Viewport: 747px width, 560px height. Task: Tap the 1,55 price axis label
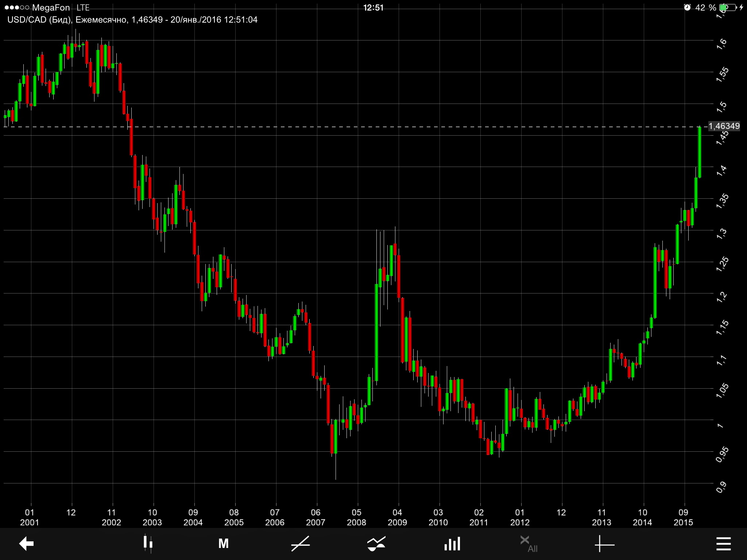click(722, 74)
